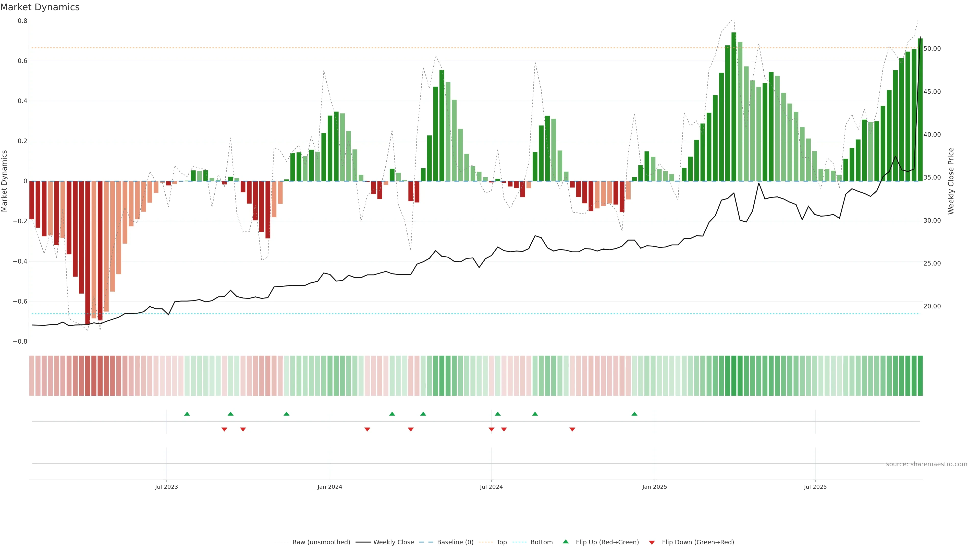Click the green triangle icon in the legend
The height and width of the screenshot is (551, 980).
click(566, 542)
